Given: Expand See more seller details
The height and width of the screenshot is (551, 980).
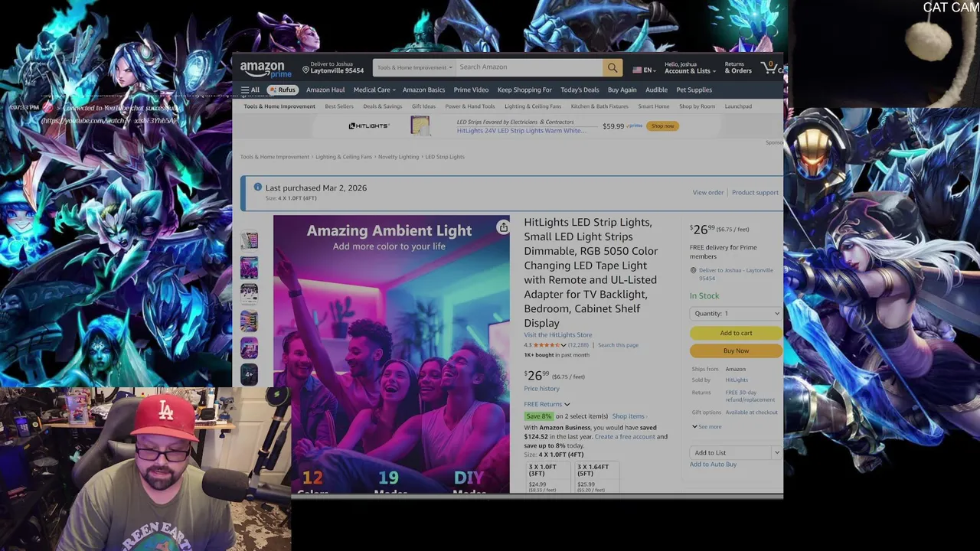Looking at the screenshot, I should tap(707, 426).
